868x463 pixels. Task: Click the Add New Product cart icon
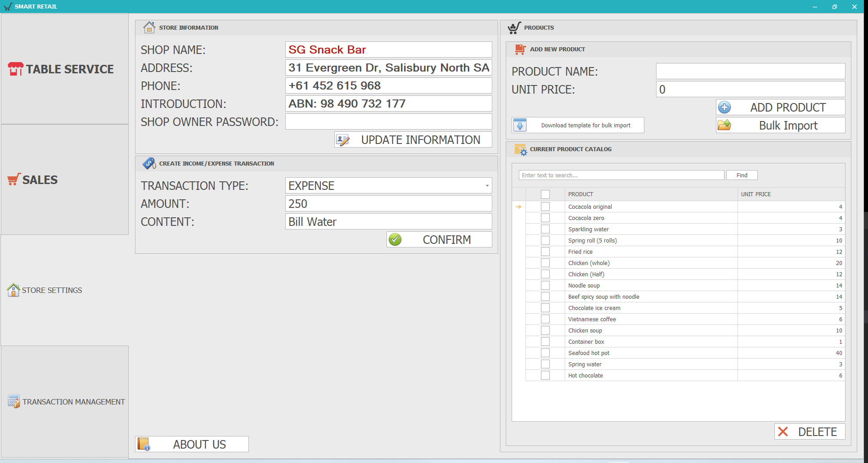(520, 49)
